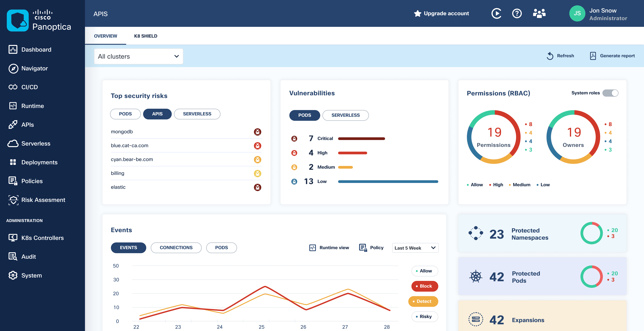This screenshot has height=331, width=644.
Task: Select PODS in Top security risks
Action: pos(125,114)
